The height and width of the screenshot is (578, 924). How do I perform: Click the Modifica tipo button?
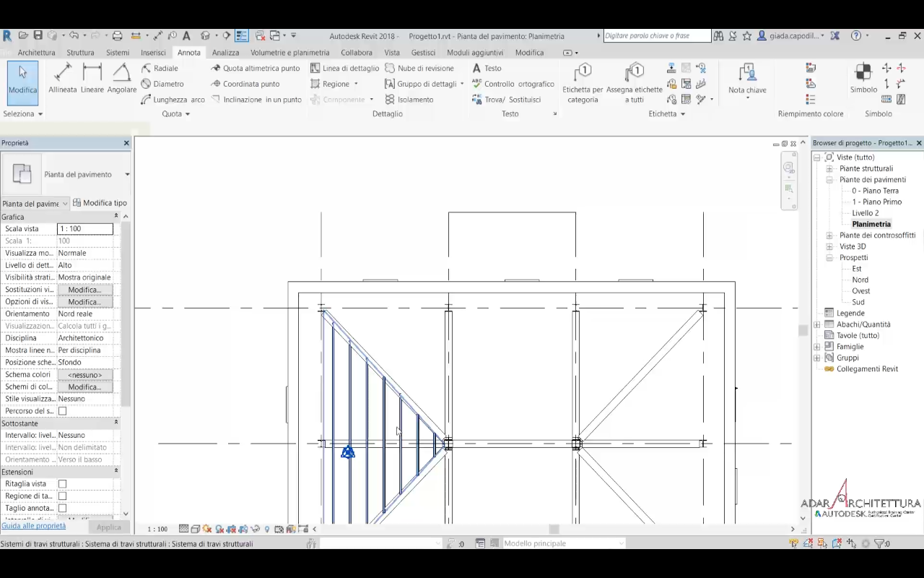pyautogui.click(x=100, y=203)
